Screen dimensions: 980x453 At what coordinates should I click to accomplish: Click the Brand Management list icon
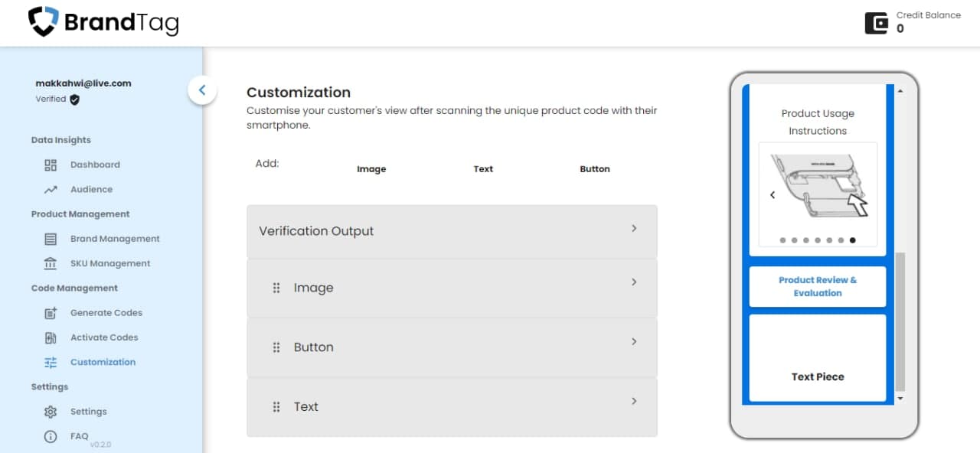tap(51, 239)
